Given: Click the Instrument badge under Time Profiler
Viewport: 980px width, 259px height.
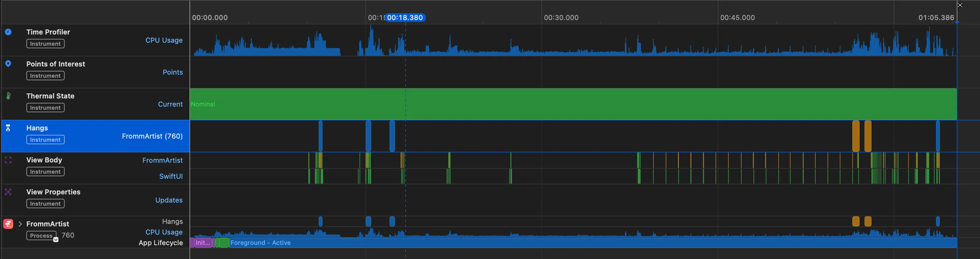Looking at the screenshot, I should click(x=45, y=44).
